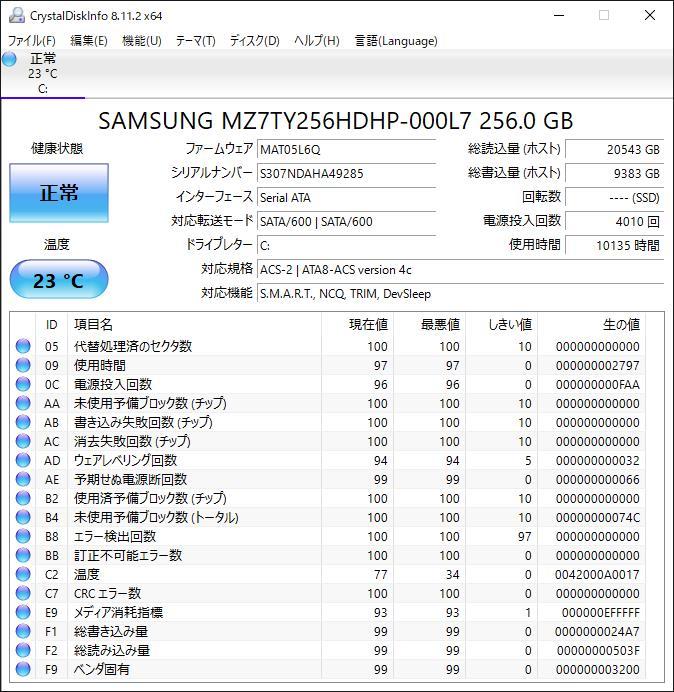This screenshot has height=692, width=674.
Task: Select the 予期せぬ電源断回数 row name
Action: point(130,479)
